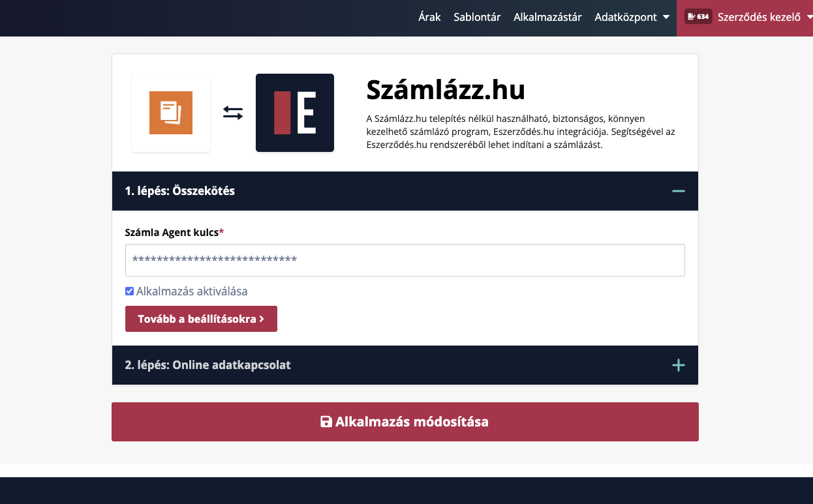Click the 634 contract counter badge
Image resolution: width=813 pixels, height=504 pixels.
click(x=697, y=17)
